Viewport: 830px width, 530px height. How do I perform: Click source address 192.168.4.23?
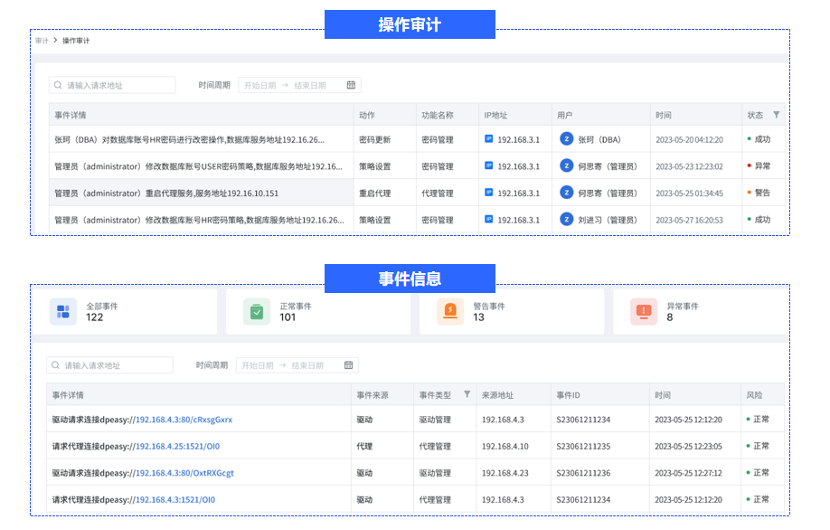(x=505, y=473)
